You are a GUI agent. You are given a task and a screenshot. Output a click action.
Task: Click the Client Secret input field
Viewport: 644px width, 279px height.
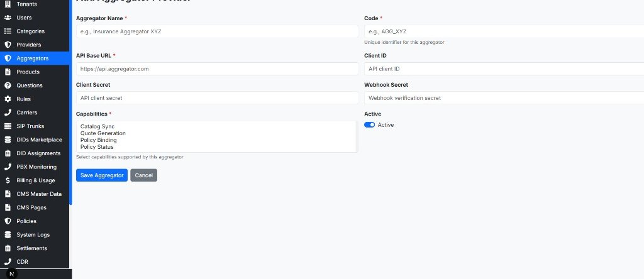217,98
